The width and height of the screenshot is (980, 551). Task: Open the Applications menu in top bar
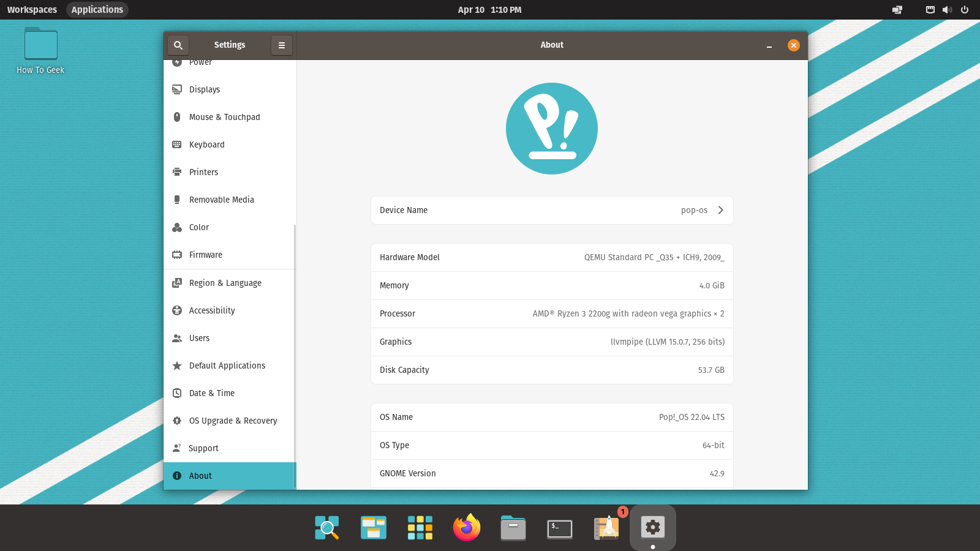click(x=97, y=10)
